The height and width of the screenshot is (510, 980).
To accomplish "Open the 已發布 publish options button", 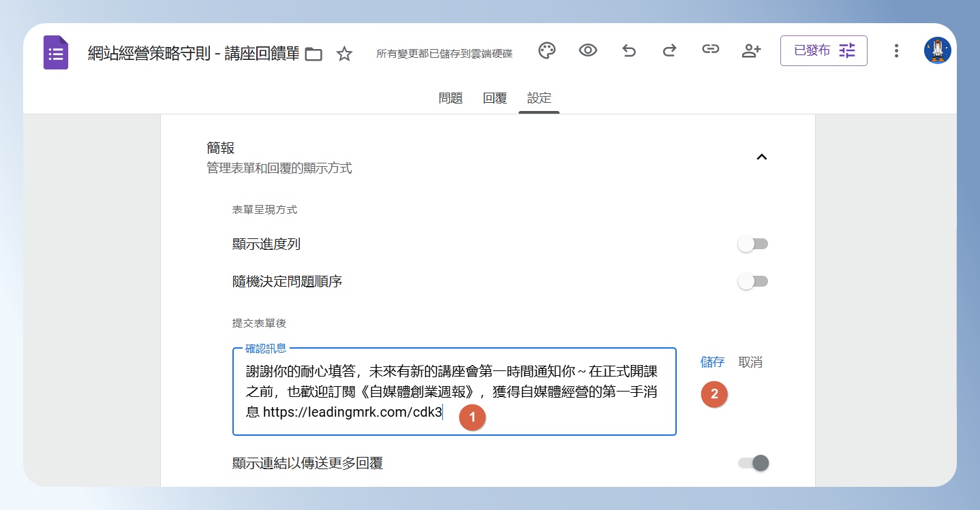I will coord(824,50).
